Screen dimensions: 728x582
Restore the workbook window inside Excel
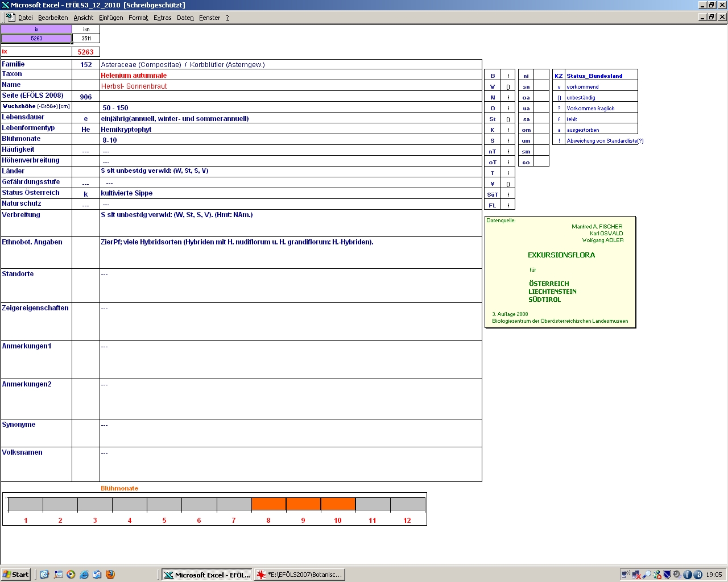pos(712,17)
